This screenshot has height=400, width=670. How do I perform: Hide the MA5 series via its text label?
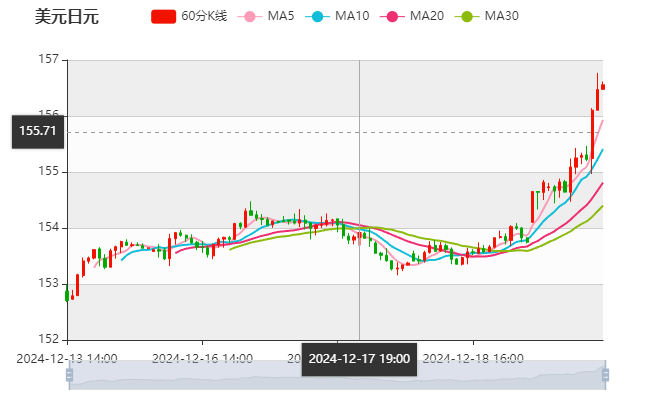tap(281, 16)
